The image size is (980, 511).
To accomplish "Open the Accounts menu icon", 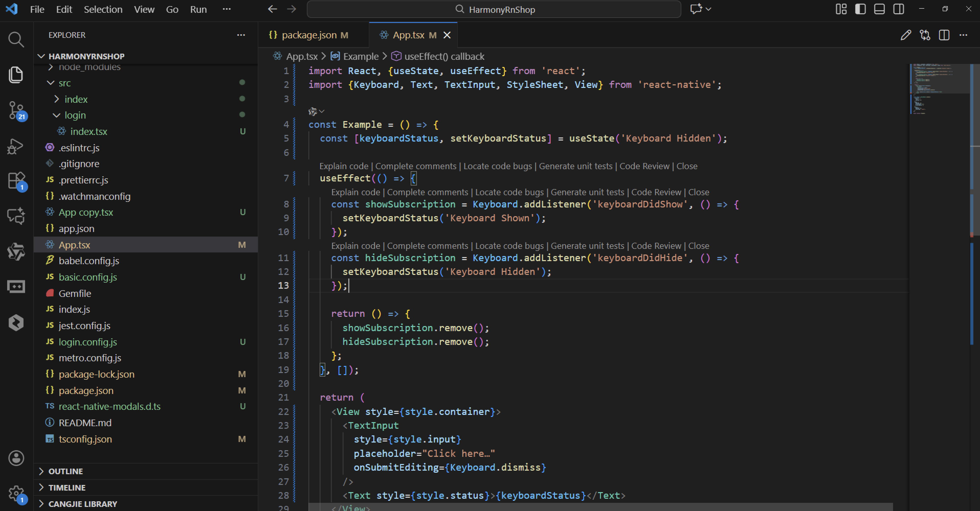I will pyautogui.click(x=16, y=458).
